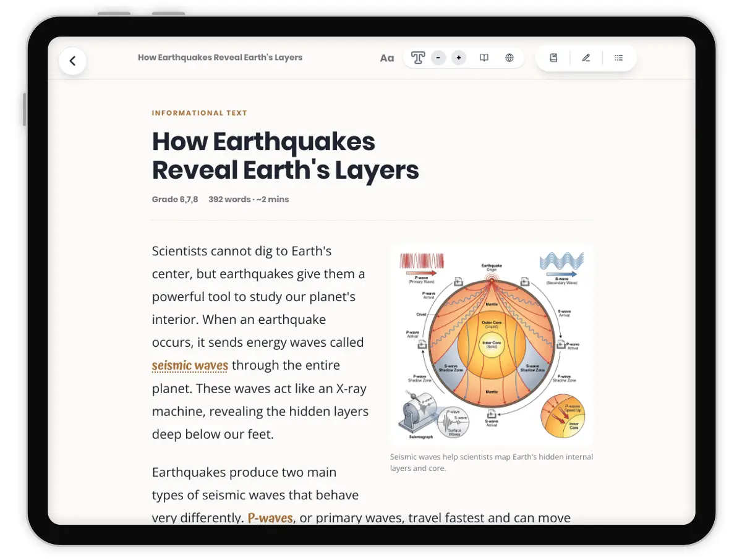Click the highlighted term "P-waves"

pyautogui.click(x=270, y=518)
